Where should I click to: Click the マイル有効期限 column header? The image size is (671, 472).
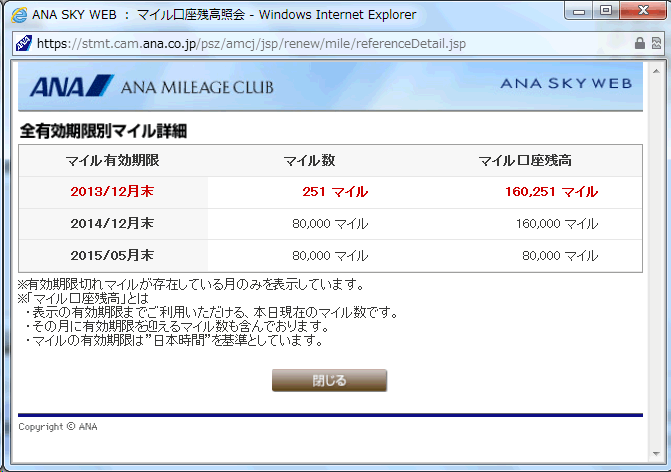pyautogui.click(x=113, y=160)
